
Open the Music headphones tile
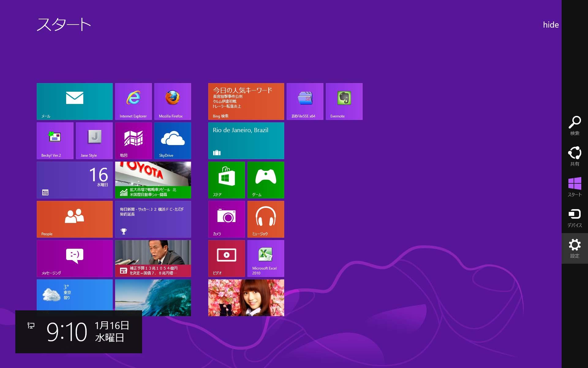tap(266, 219)
